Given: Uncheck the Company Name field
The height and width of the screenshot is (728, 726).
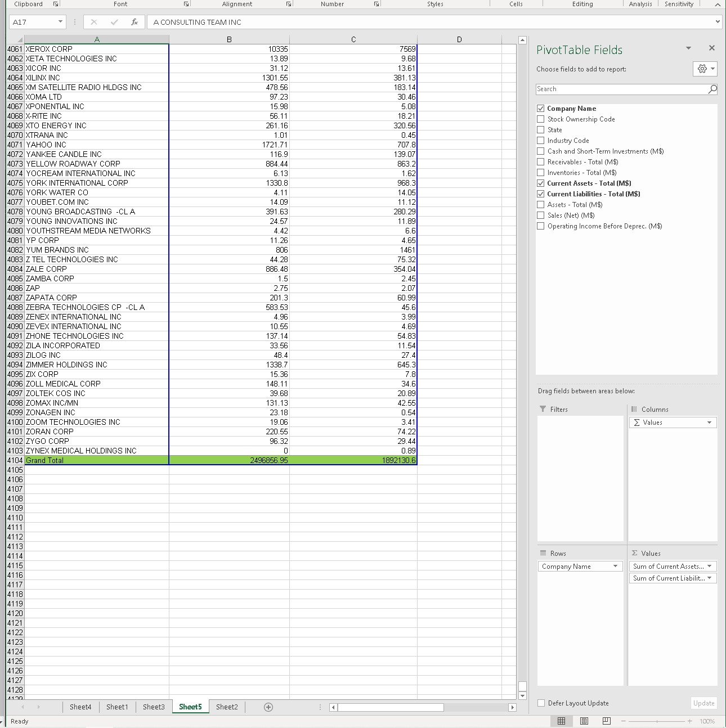Looking at the screenshot, I should [x=541, y=108].
